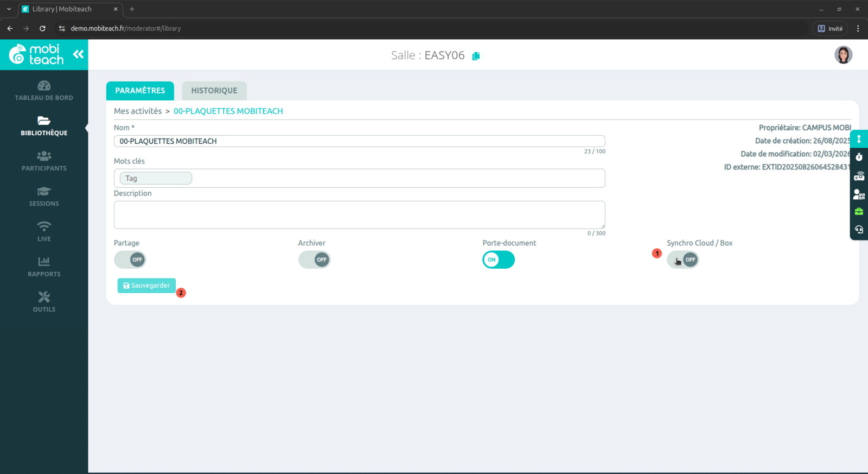
Task: Copy the room code EASY06
Action: point(476,56)
